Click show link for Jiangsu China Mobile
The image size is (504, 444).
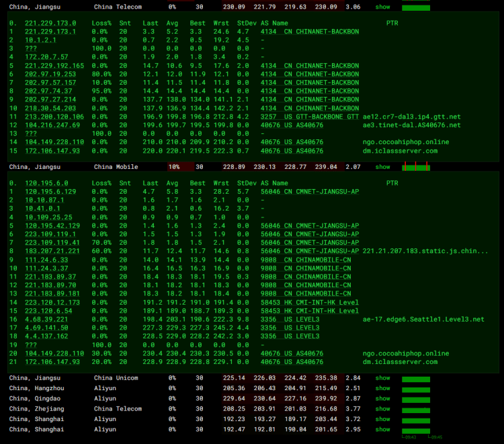382,167
